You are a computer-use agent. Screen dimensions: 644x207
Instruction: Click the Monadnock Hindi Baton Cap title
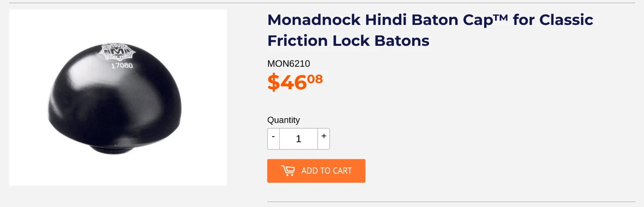click(430, 20)
